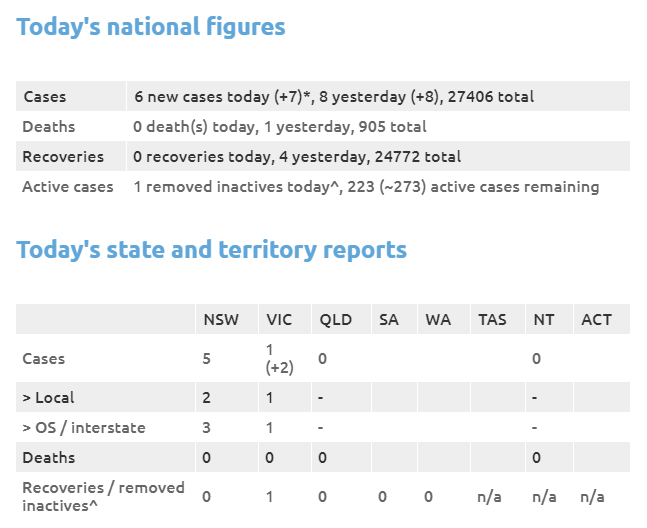Click the VIC cases cell showing 1 (+2)
This screenshot has height=528, width=647.
[x=279, y=358]
